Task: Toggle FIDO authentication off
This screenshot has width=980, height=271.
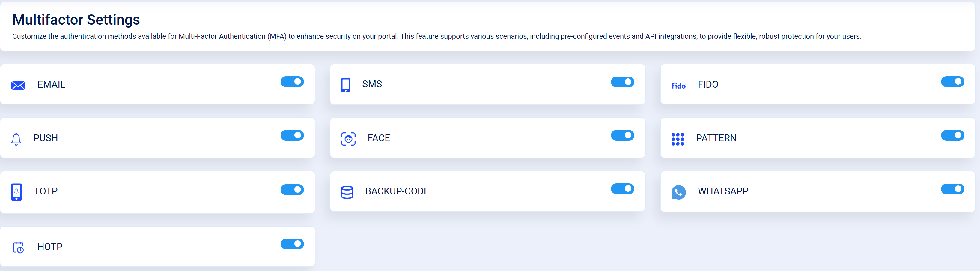Action: [952, 81]
